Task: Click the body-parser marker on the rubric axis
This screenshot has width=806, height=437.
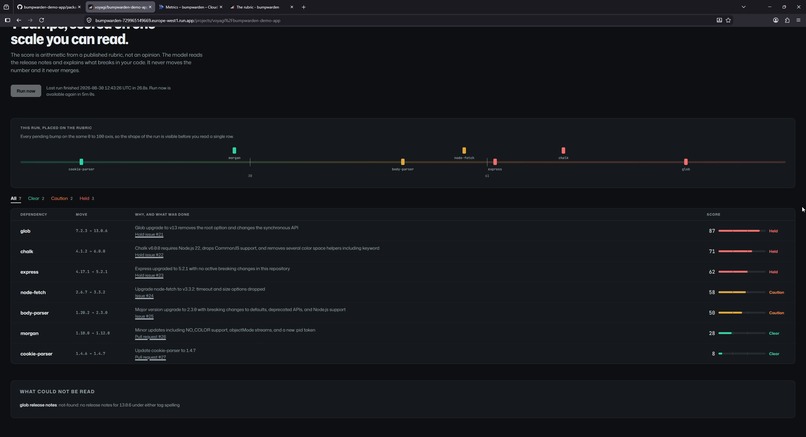Action: [402, 162]
